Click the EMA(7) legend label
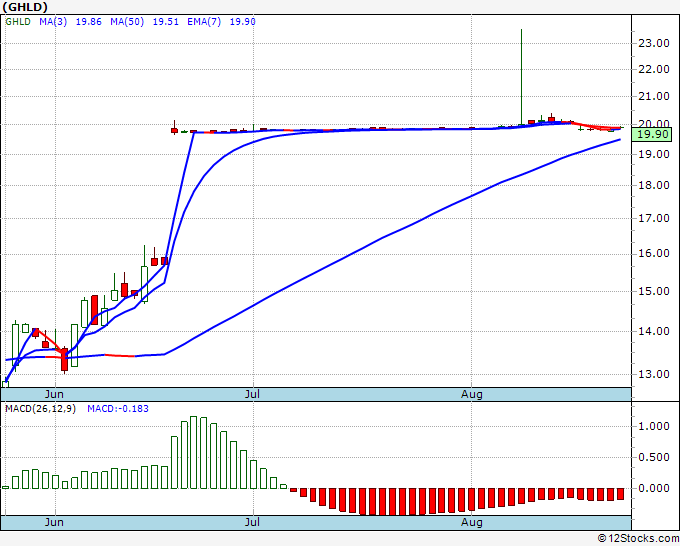Image resolution: width=680 pixels, height=546 pixels. [x=204, y=22]
